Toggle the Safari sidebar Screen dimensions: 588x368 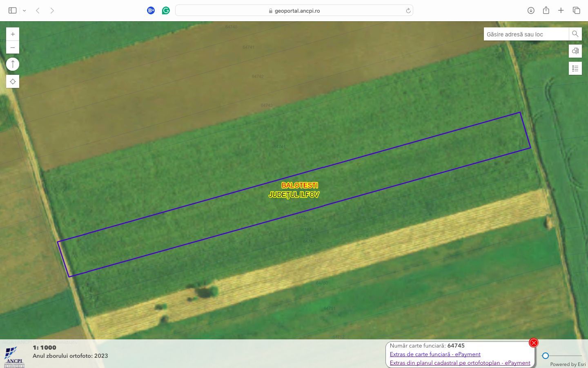tap(12, 10)
